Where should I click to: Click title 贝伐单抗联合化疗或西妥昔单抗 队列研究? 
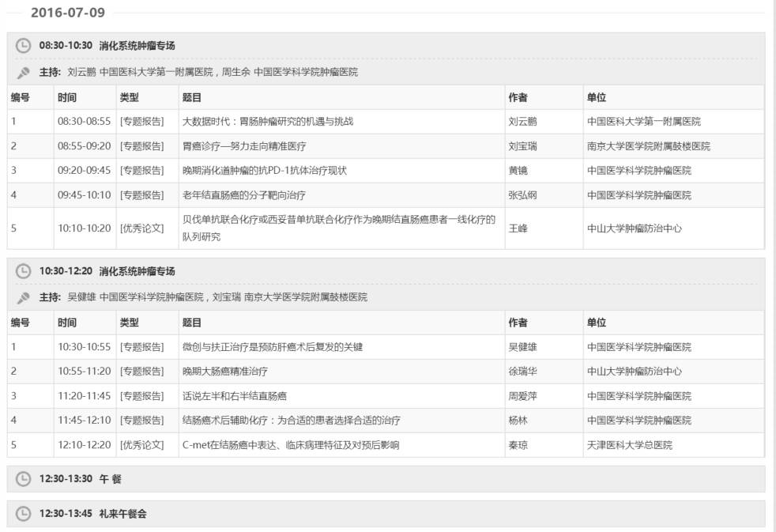pos(339,228)
